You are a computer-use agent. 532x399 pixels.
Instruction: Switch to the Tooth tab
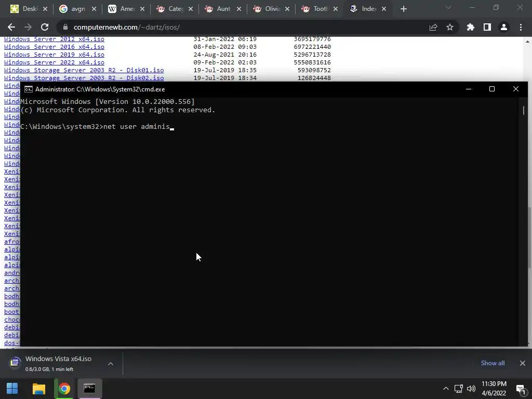point(320,9)
